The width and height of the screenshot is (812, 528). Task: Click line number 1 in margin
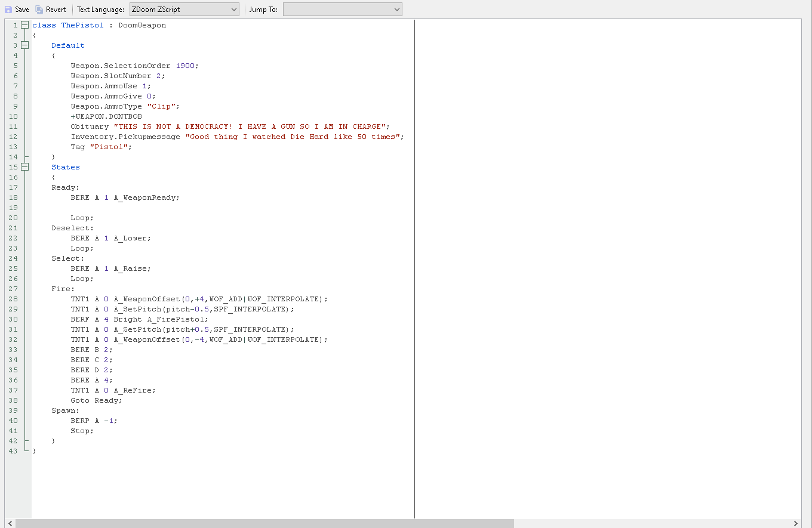point(16,25)
